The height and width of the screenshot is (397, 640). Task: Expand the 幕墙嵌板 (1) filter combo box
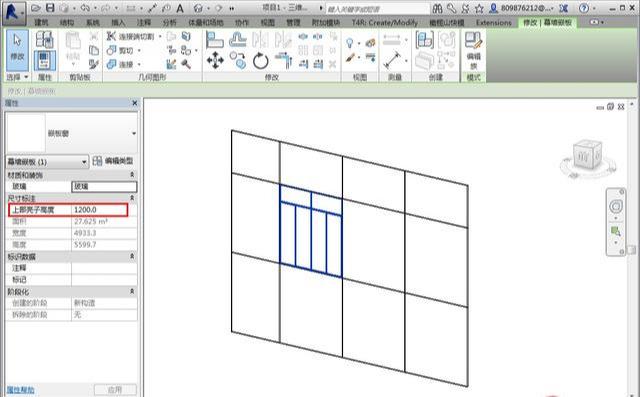tap(47, 162)
